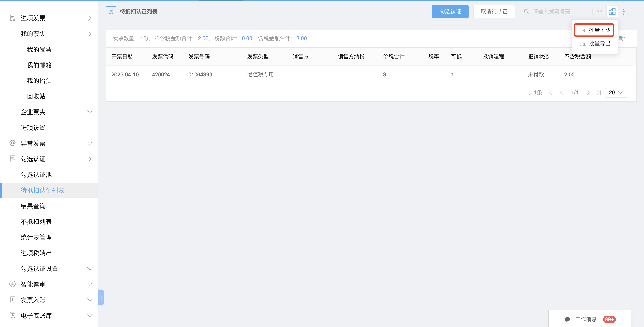This screenshot has height=327, width=644.
Task: Click the 取消待认证 button
Action: (x=494, y=11)
